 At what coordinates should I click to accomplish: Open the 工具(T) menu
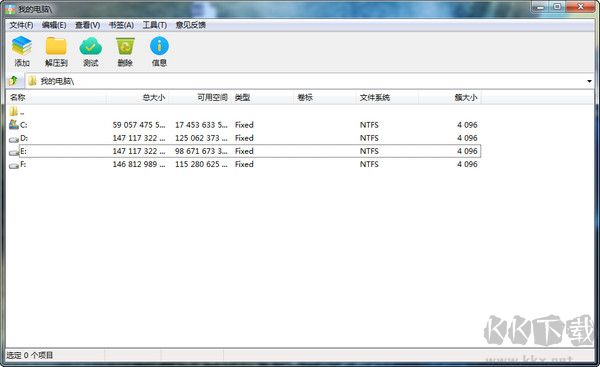[x=155, y=25]
